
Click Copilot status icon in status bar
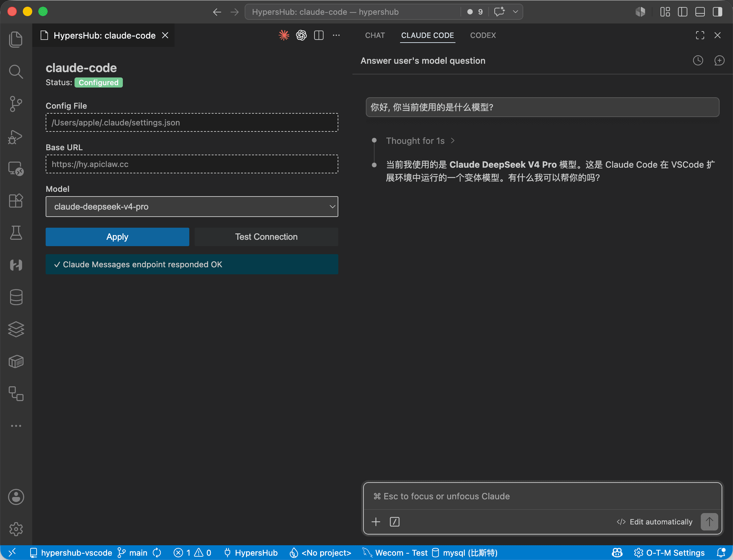(x=617, y=553)
